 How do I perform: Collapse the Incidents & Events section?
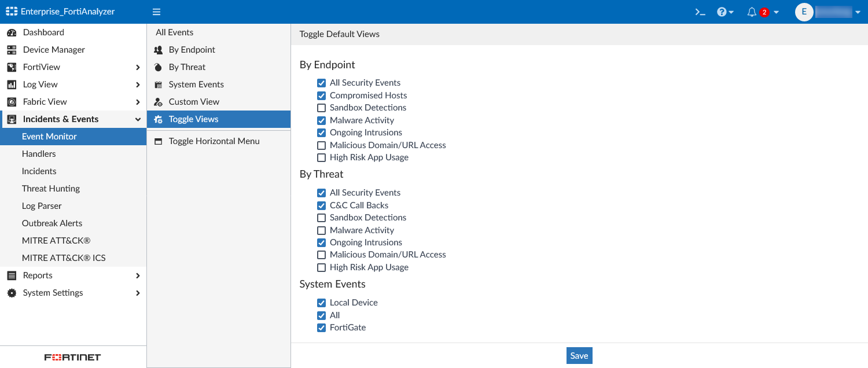tap(138, 119)
